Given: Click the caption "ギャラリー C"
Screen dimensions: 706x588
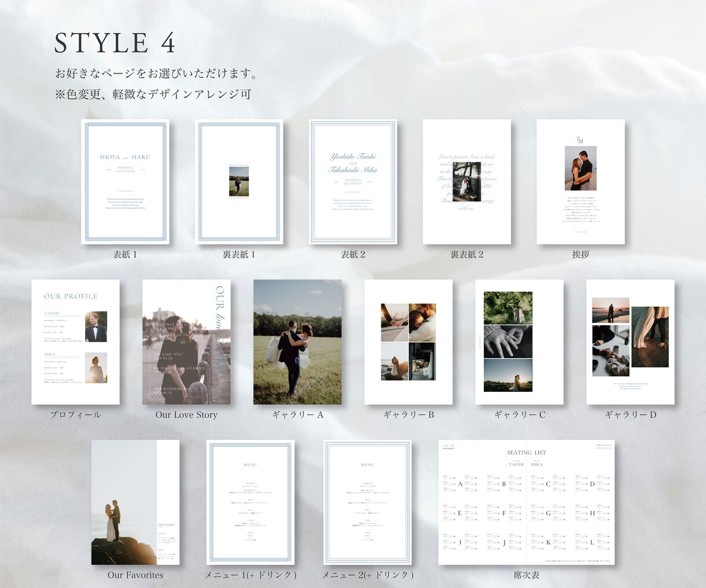Looking at the screenshot, I should point(520,414).
